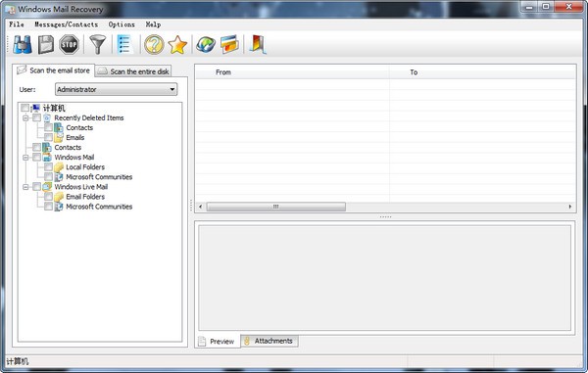Select the Email Folders tree label

[85, 197]
